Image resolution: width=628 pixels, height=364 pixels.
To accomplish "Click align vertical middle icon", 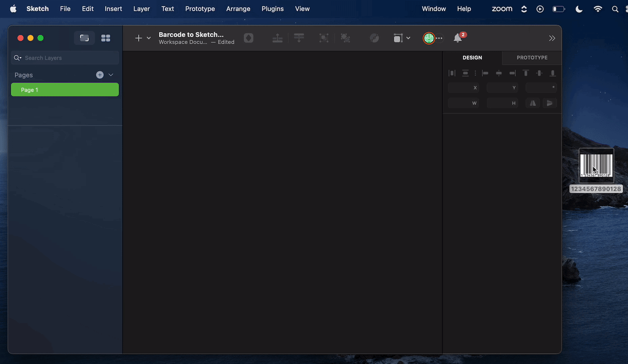I will [540, 73].
